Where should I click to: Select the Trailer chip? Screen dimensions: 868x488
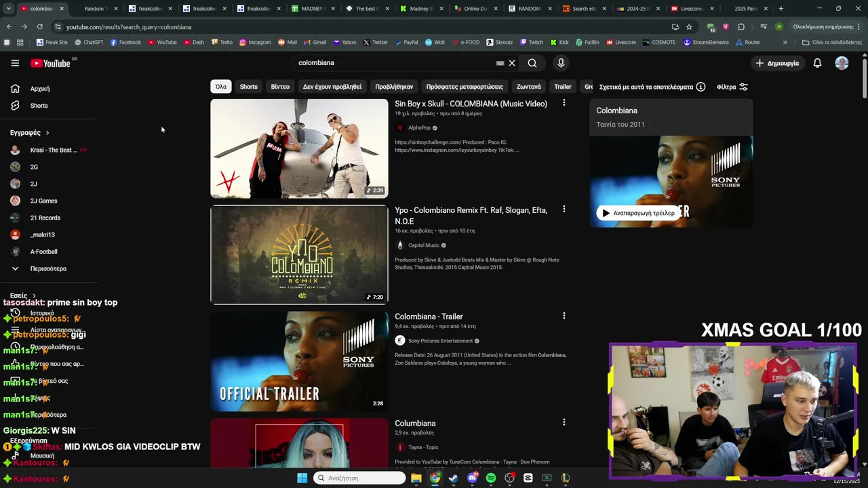(x=563, y=87)
